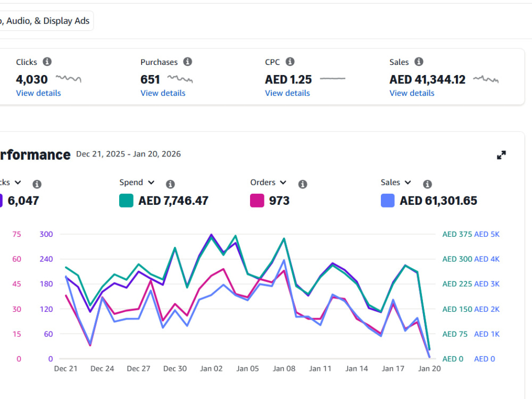The width and height of the screenshot is (532, 399).
Task: Click the Clicks info icon in summary card
Action: click(x=47, y=62)
